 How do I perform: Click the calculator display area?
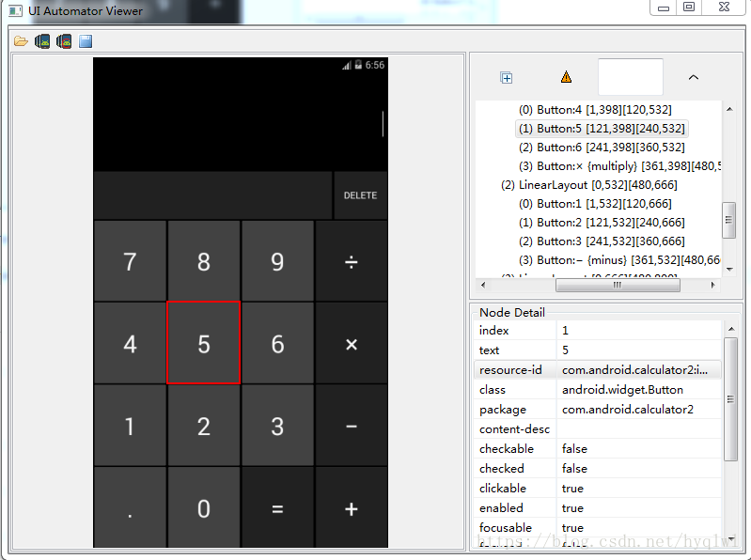pyautogui.click(x=241, y=122)
